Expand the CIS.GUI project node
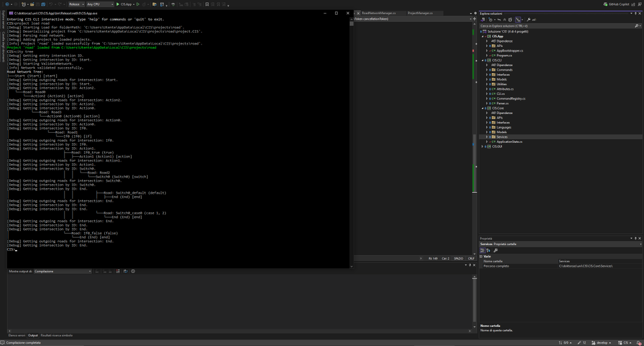Image resolution: width=644 pixels, height=346 pixels. pos(482,146)
